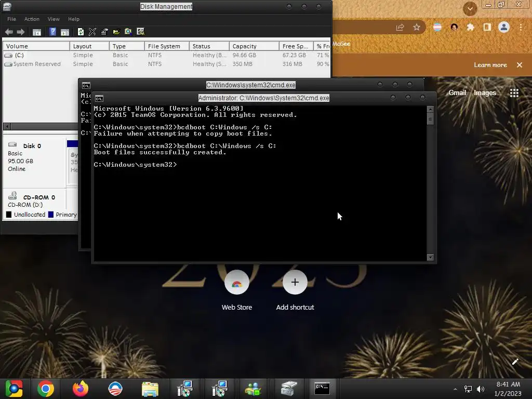
Task: Click the cmd vertical scrollbar thumb
Action: coord(430,119)
